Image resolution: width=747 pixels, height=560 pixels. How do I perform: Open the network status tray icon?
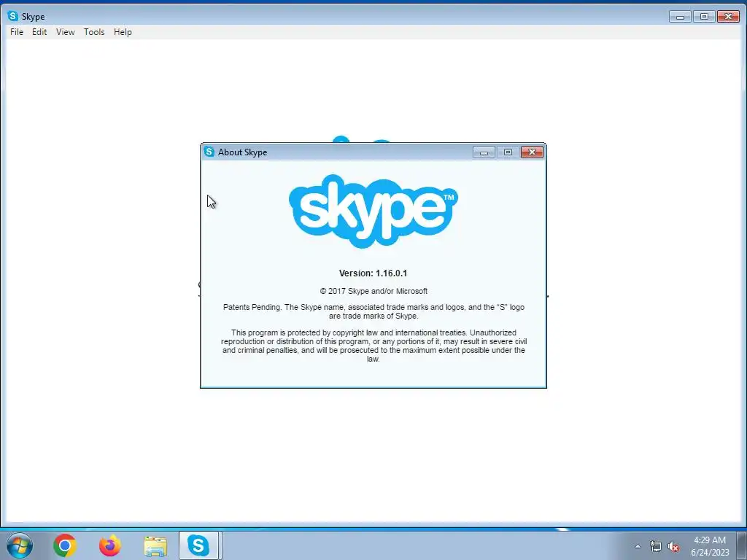[x=656, y=547]
